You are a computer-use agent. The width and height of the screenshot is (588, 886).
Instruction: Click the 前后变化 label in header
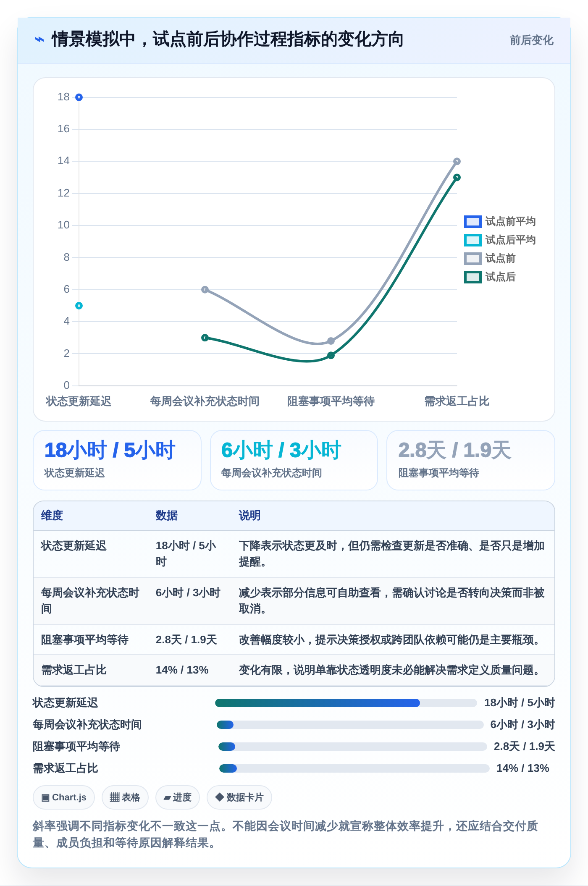pyautogui.click(x=531, y=40)
